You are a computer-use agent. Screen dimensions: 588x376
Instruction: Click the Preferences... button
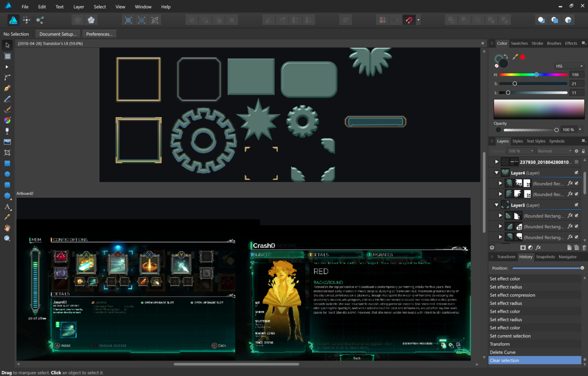(99, 34)
